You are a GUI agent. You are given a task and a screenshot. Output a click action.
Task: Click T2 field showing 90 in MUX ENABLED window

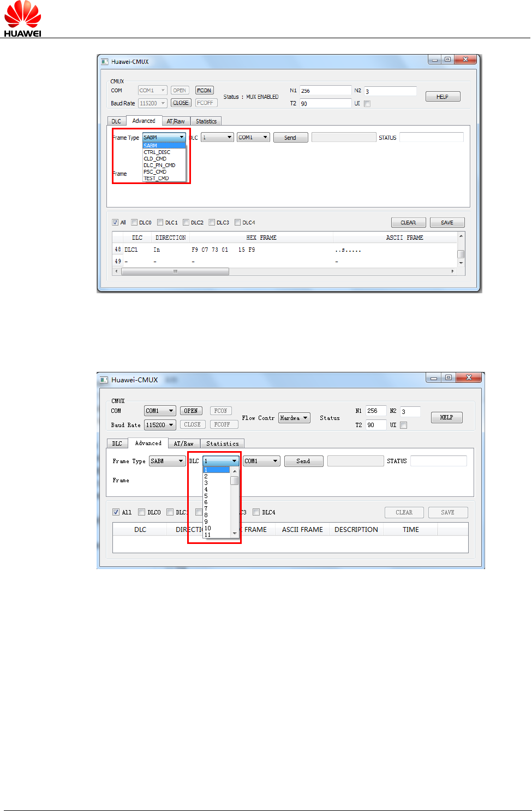click(x=325, y=103)
